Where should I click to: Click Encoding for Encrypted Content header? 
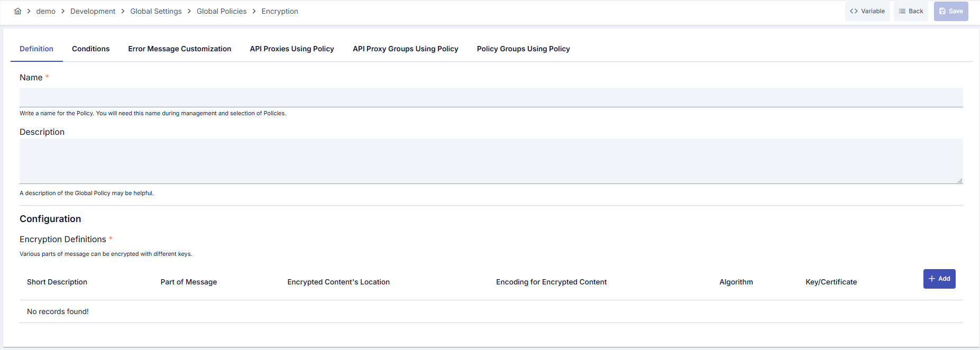pyautogui.click(x=551, y=282)
